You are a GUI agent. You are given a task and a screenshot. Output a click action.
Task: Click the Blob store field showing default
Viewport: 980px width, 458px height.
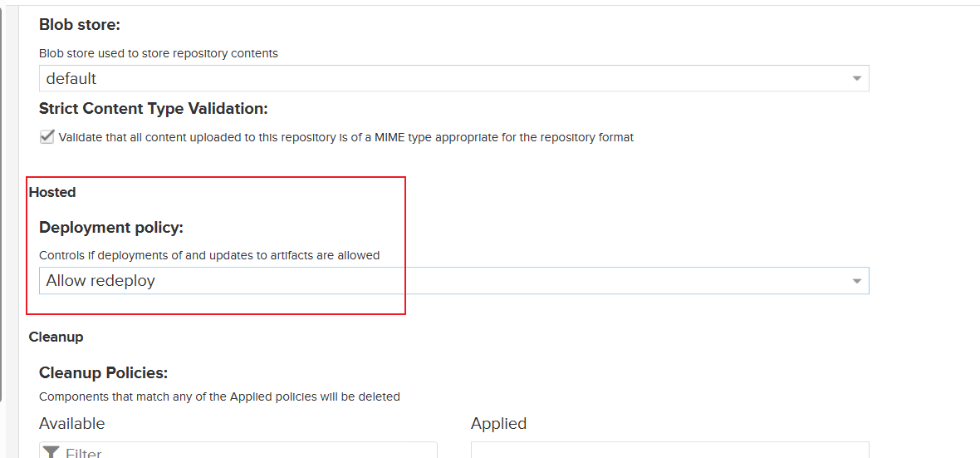click(x=440, y=79)
